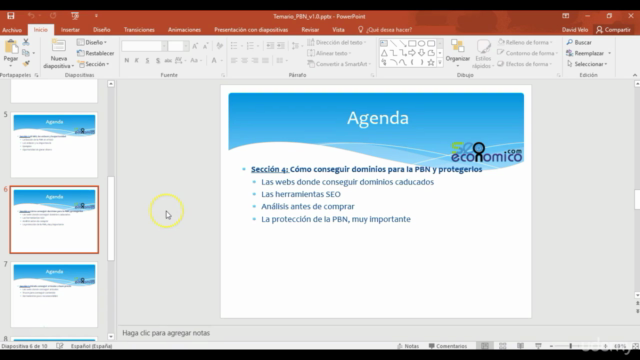
Task: Click Efectos de forma button
Action: [525, 64]
